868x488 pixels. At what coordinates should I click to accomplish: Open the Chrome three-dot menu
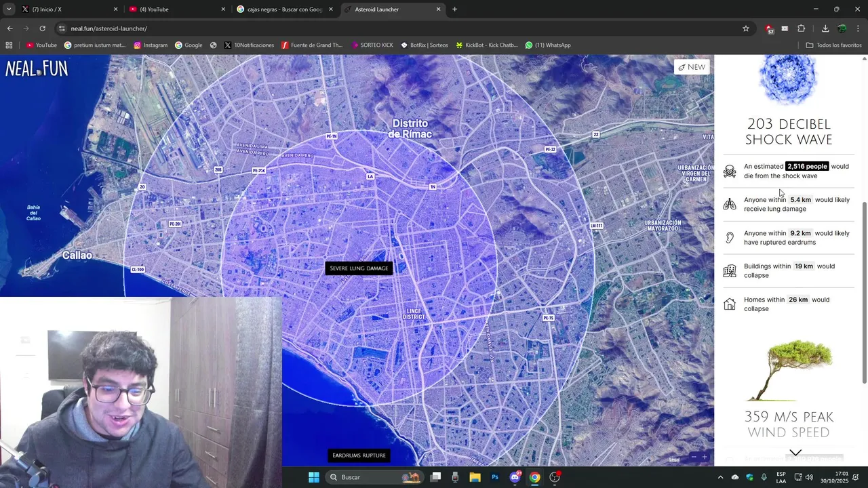(x=859, y=28)
